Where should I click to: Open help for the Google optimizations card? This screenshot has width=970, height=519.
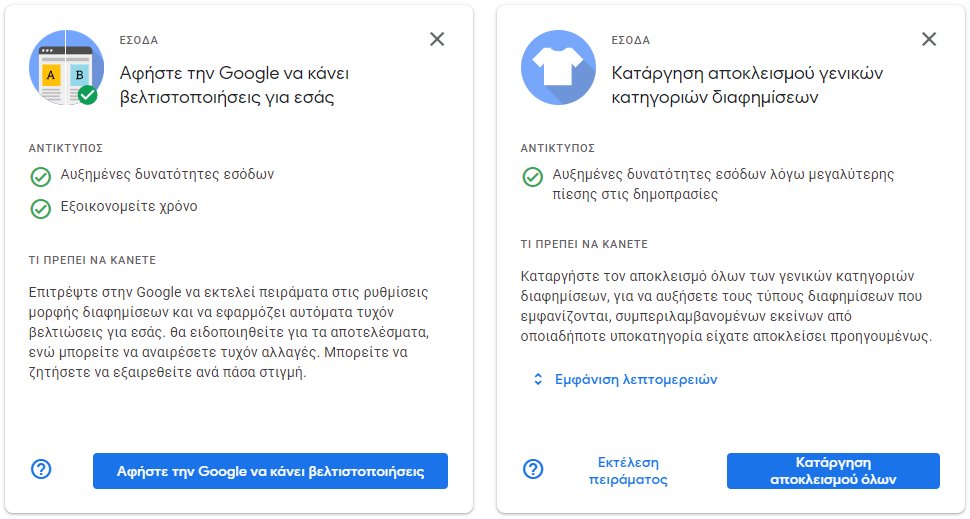pyautogui.click(x=42, y=469)
